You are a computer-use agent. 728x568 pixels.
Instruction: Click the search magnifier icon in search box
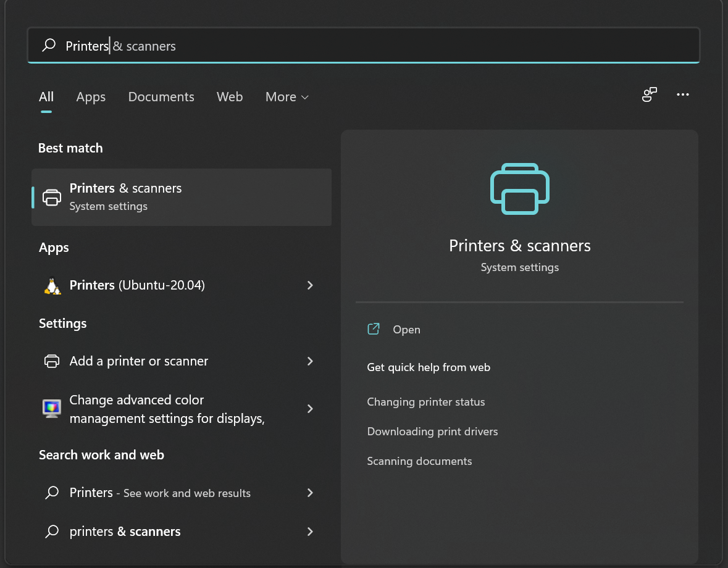[x=49, y=45]
